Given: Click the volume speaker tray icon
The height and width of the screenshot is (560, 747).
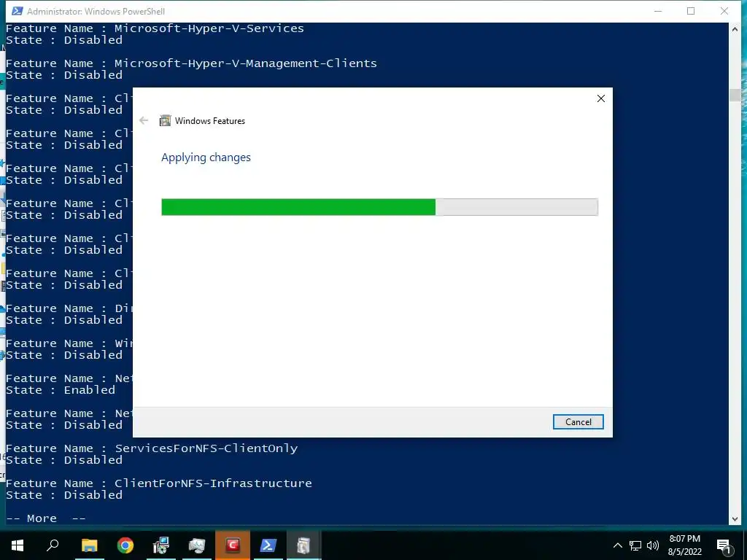Looking at the screenshot, I should tap(653, 545).
